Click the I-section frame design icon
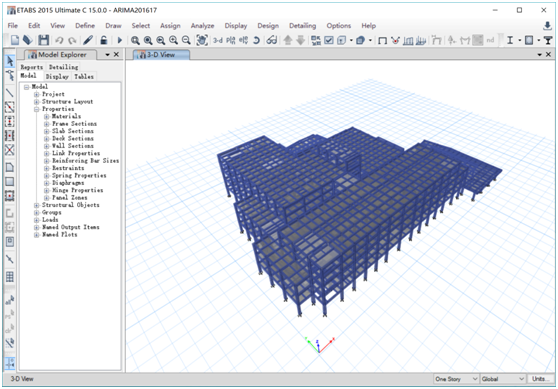 [510, 41]
